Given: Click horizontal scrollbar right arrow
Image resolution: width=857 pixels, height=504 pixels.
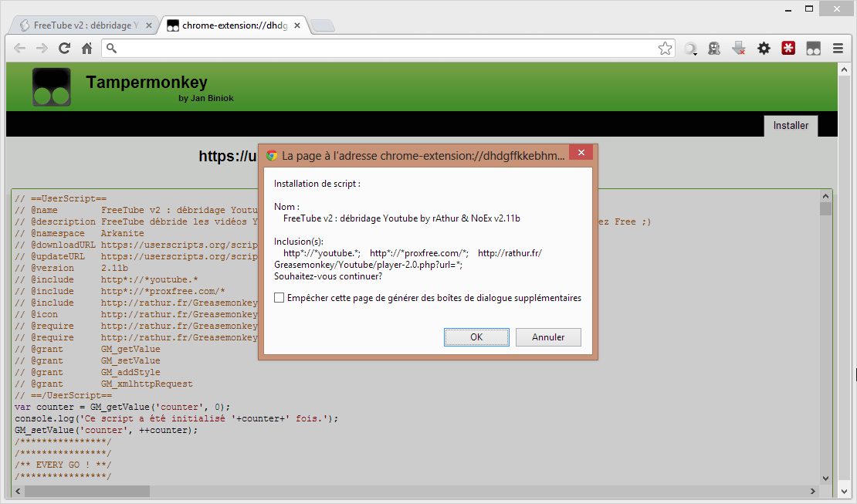Looking at the screenshot, I should point(813,491).
